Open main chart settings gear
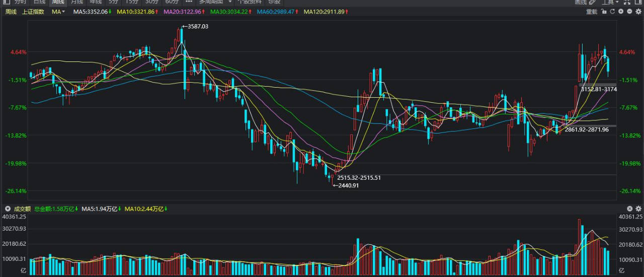This screenshot has height=277, width=644. coord(638,12)
